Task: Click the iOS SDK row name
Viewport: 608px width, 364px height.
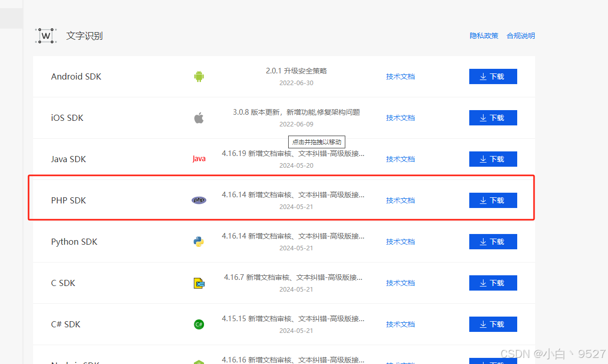Action: [x=67, y=118]
